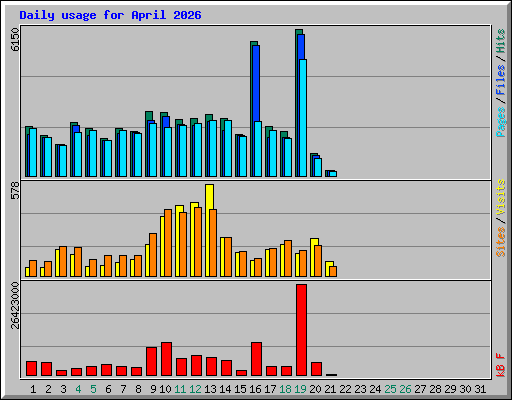Click green day label 4 on the x-axis
Viewport: 512px width, 400px height.
coord(78,389)
